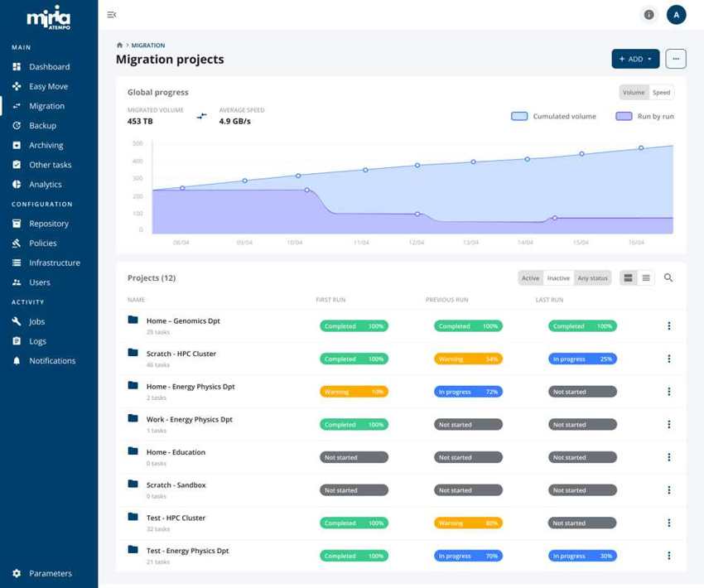Click the info icon in the top bar
The height and width of the screenshot is (588, 704).
click(x=649, y=15)
